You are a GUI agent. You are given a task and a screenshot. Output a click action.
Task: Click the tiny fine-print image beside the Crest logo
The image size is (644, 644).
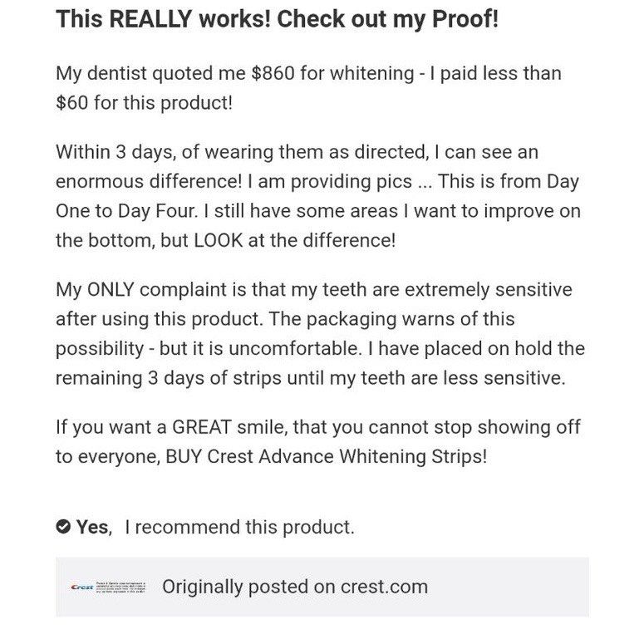(x=121, y=587)
